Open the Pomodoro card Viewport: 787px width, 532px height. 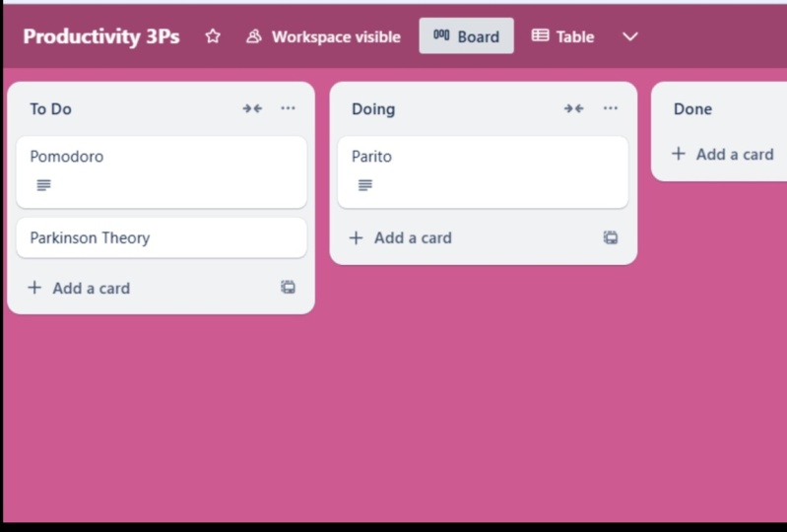(x=162, y=172)
